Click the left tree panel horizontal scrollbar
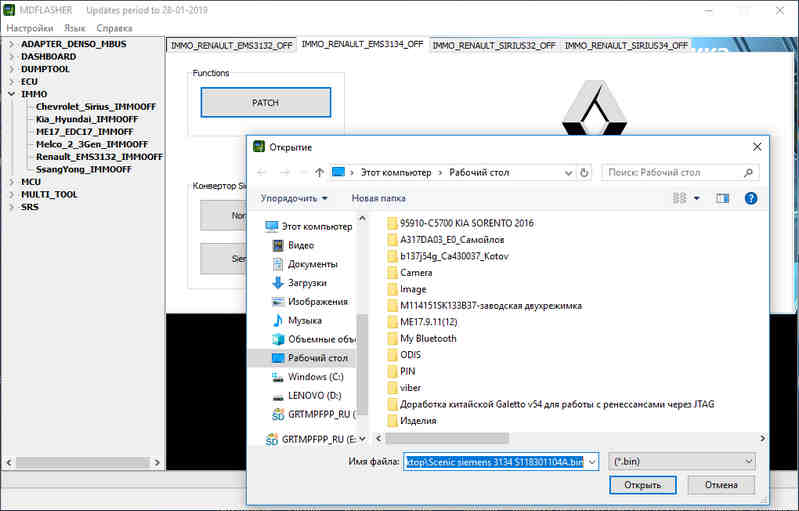This screenshot has width=799, height=511. pos(83,463)
